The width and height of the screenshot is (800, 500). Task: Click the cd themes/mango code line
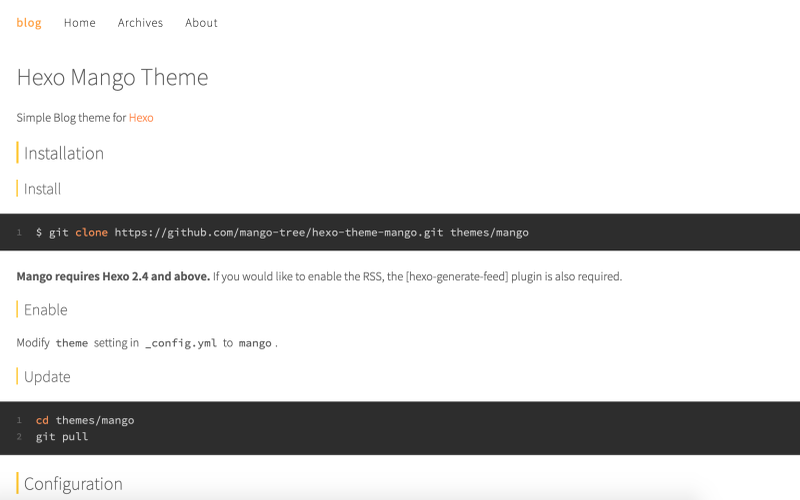coord(85,420)
